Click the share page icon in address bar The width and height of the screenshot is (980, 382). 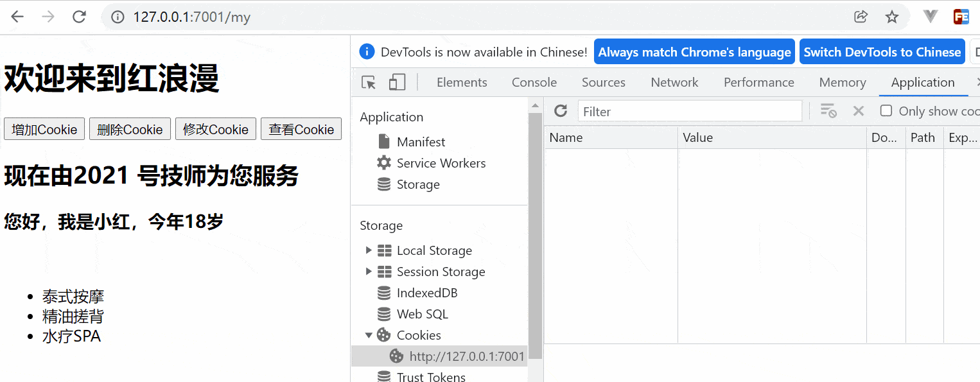[x=861, y=17]
